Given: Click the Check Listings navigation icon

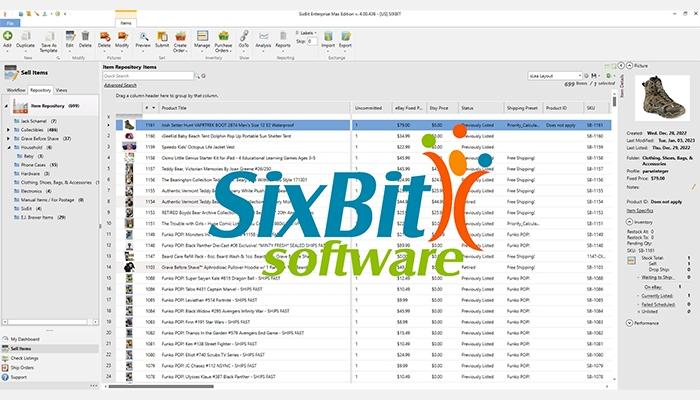Looking at the screenshot, I should pos(5,358).
